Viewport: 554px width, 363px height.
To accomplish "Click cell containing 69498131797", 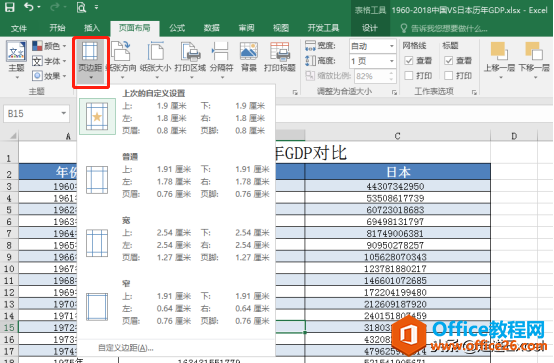I will 397,222.
